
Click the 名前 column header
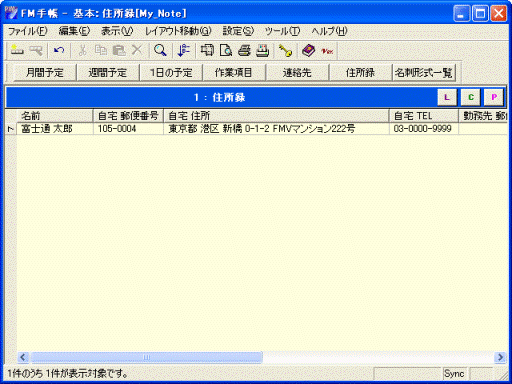(x=55, y=116)
